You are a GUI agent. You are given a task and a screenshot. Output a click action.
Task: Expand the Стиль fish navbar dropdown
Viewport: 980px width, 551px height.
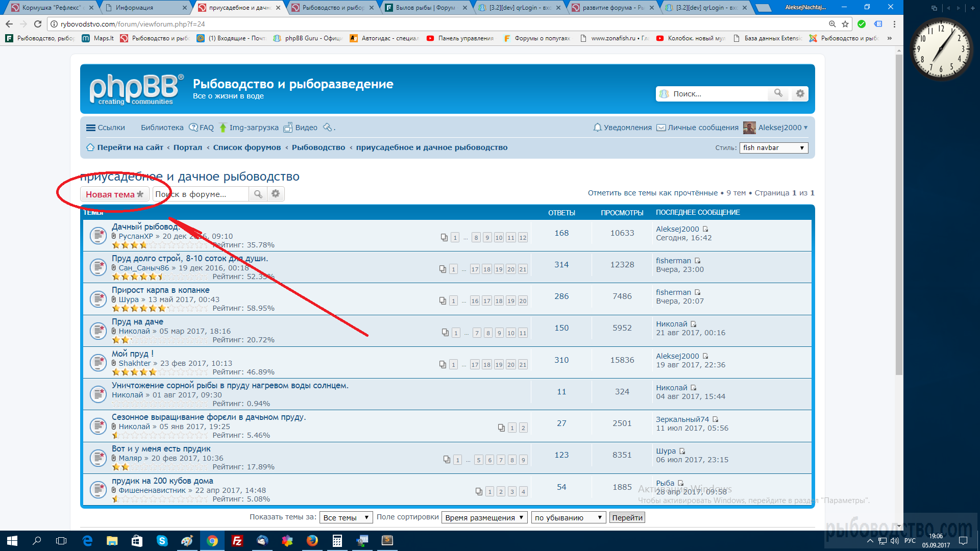[x=773, y=148]
